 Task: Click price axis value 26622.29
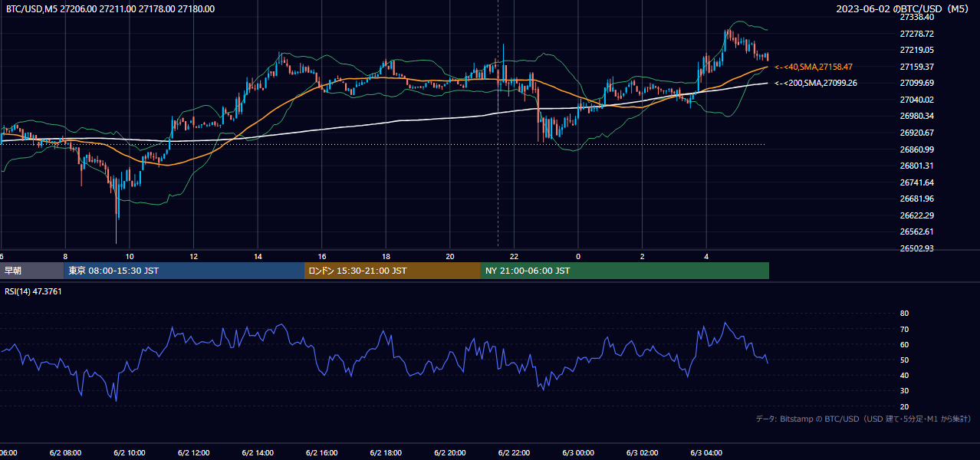coord(916,215)
